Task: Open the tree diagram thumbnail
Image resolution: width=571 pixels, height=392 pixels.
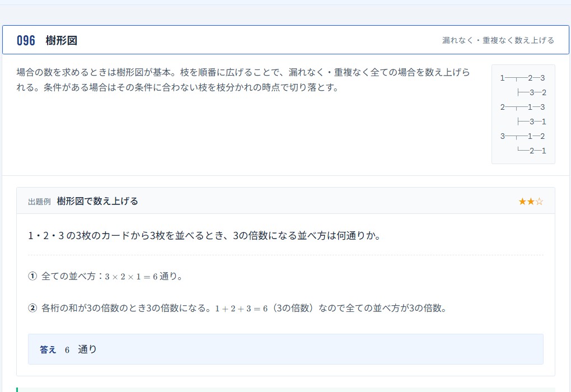Action: (x=523, y=114)
